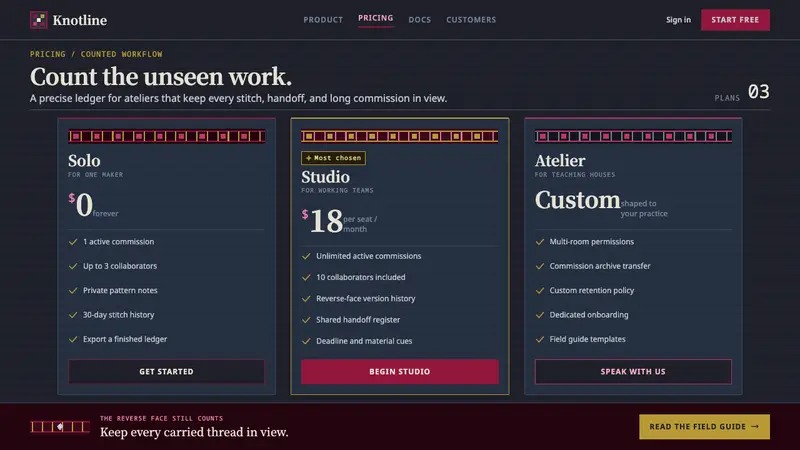
Task: Click the Knotline logo icon
Action: coord(39,20)
